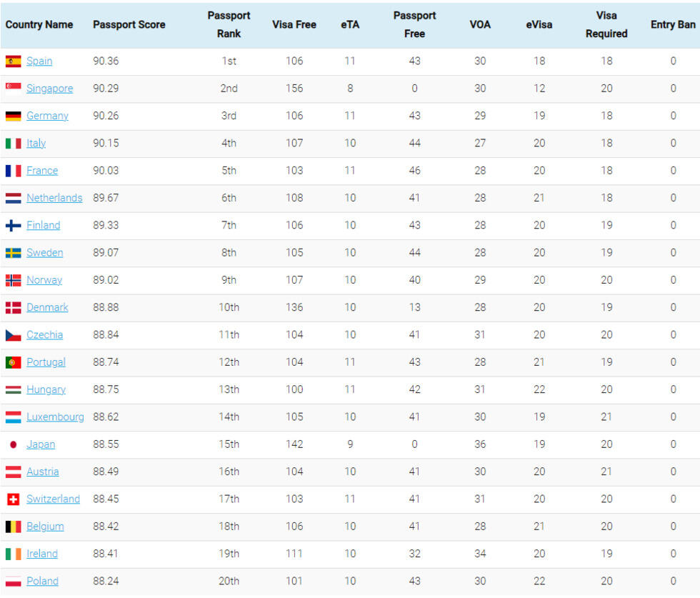Open the France country link
The width and height of the screenshot is (700, 598).
tap(42, 171)
